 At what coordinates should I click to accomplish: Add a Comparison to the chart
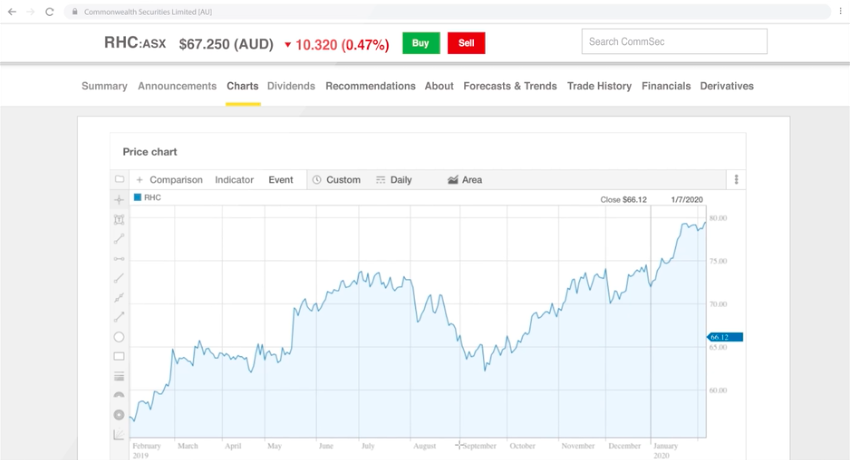[169, 180]
